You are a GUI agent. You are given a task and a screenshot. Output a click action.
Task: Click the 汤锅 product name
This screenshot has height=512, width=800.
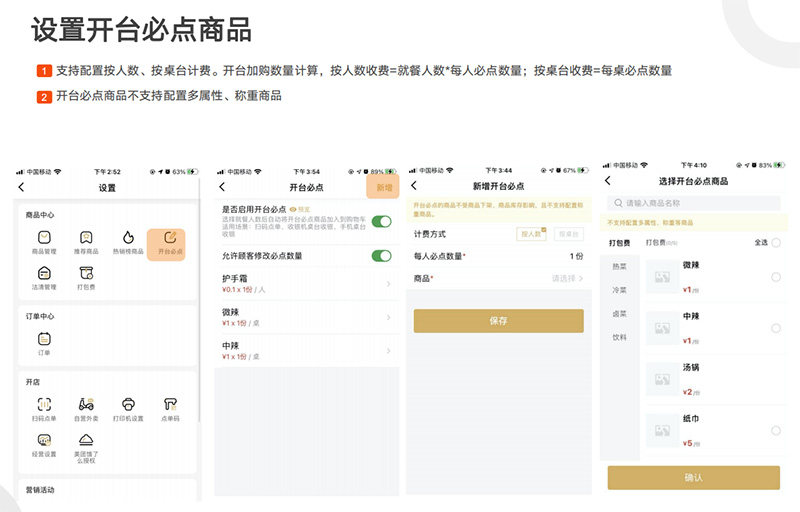[691, 367]
